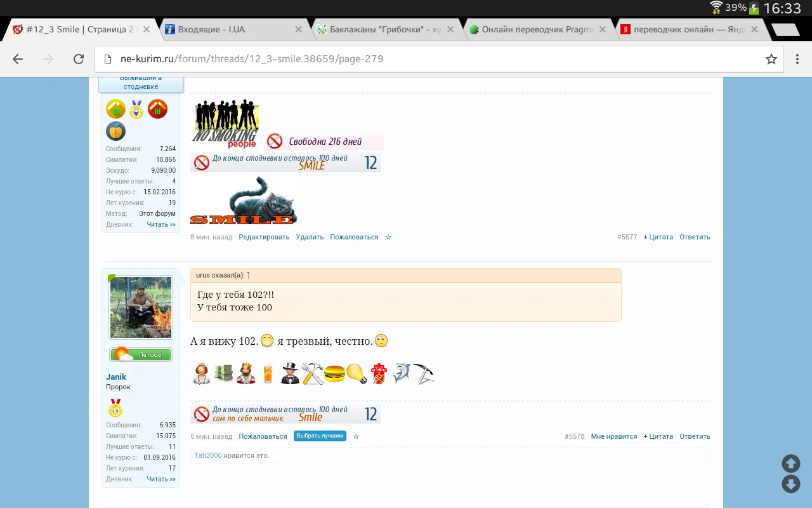Click the pickaxe award icon
This screenshot has height=508, width=812.
point(423,373)
